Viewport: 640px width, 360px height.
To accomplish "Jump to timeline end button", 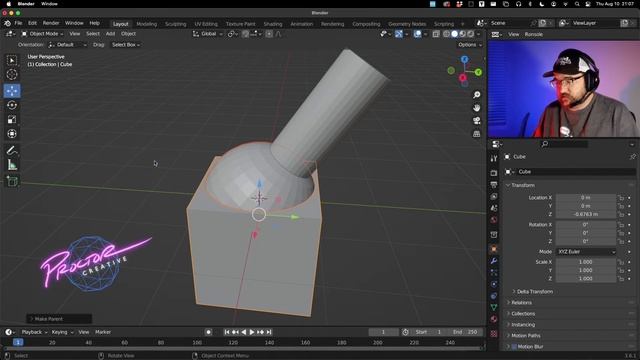I will click(269, 332).
